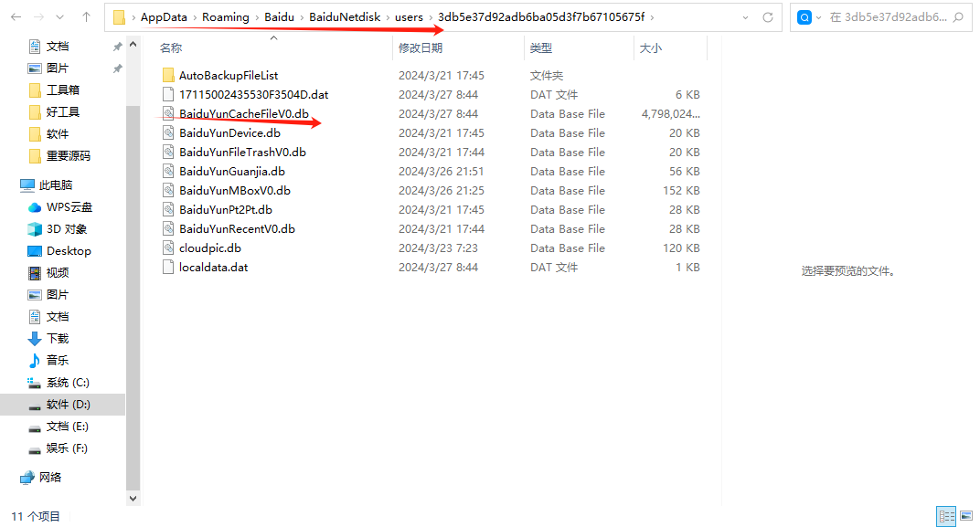This screenshot has width=980, height=527.
Task: Open pinned 图片 in quick access
Action: (58, 69)
